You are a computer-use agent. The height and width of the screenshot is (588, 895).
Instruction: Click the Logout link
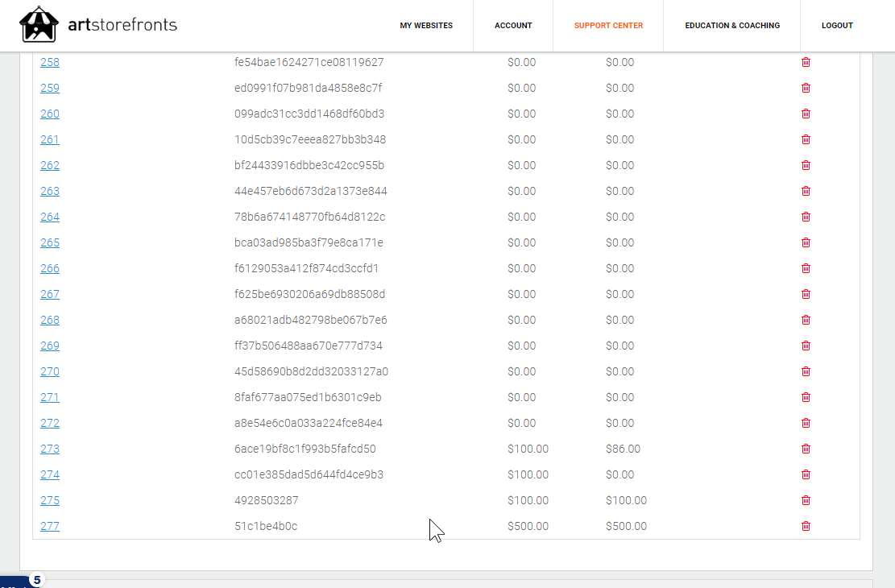(837, 26)
